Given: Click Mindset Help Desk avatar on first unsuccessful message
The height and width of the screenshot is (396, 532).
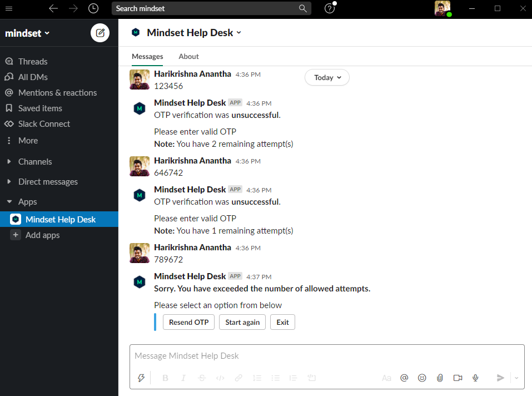Looking at the screenshot, I should click(x=140, y=108).
